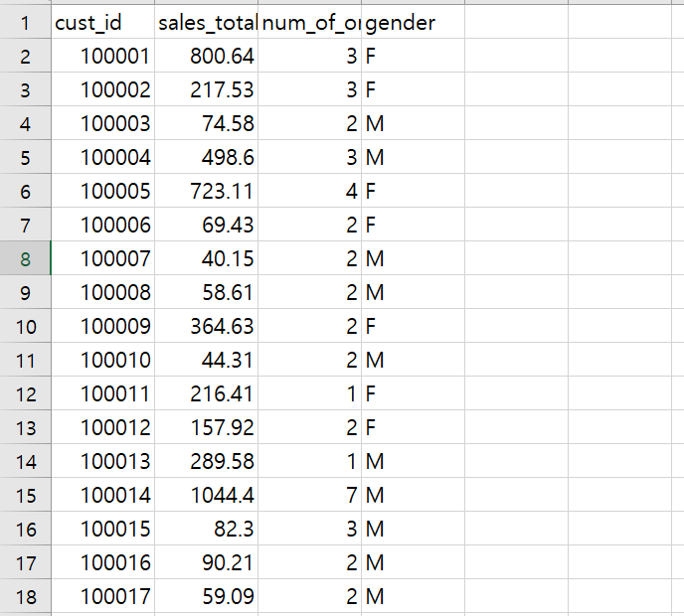The height and width of the screenshot is (616, 684).
Task: Select row header 17
Action: point(25,562)
